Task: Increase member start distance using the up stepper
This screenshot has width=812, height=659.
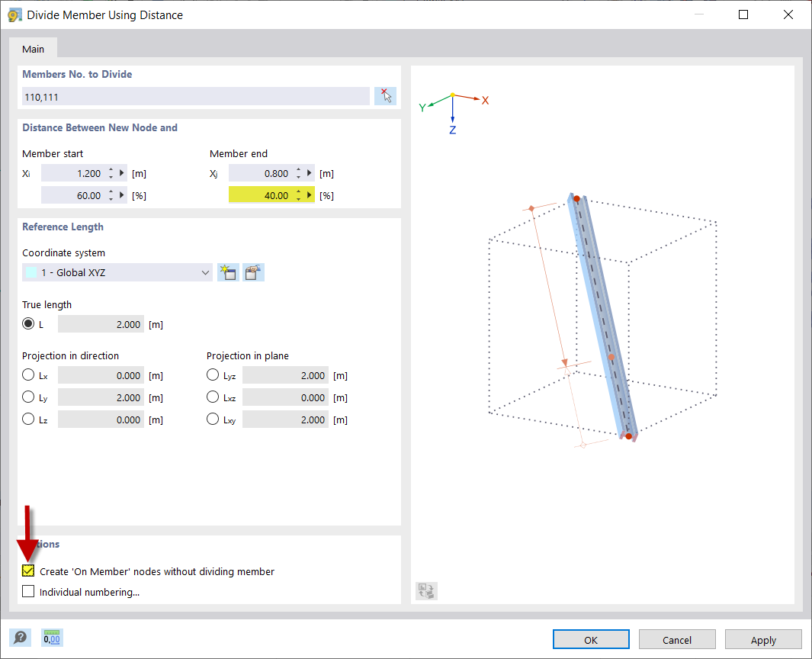Action: pos(111,169)
